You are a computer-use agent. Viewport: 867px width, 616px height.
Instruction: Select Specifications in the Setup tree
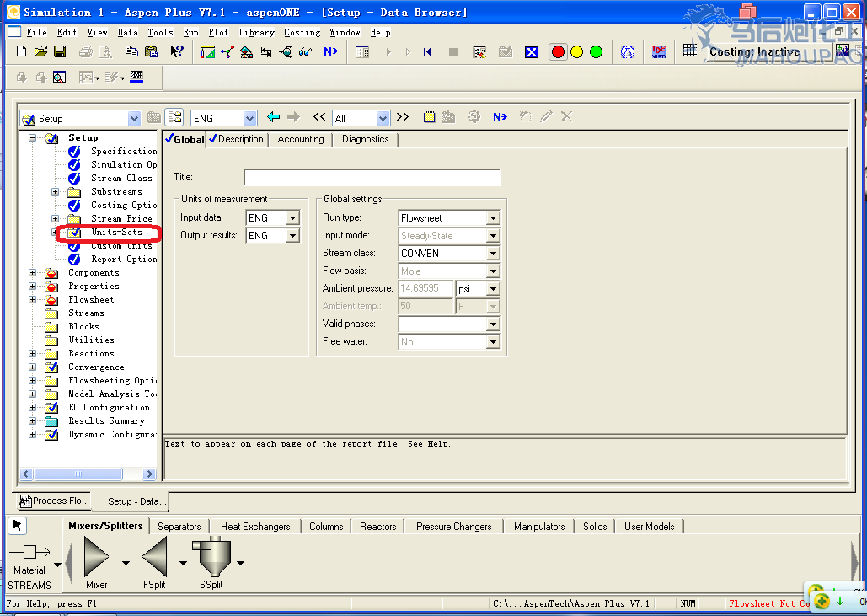coord(124,151)
